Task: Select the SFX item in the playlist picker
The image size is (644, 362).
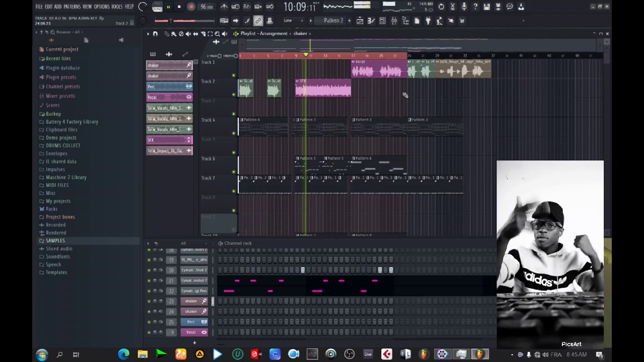Action: point(169,140)
